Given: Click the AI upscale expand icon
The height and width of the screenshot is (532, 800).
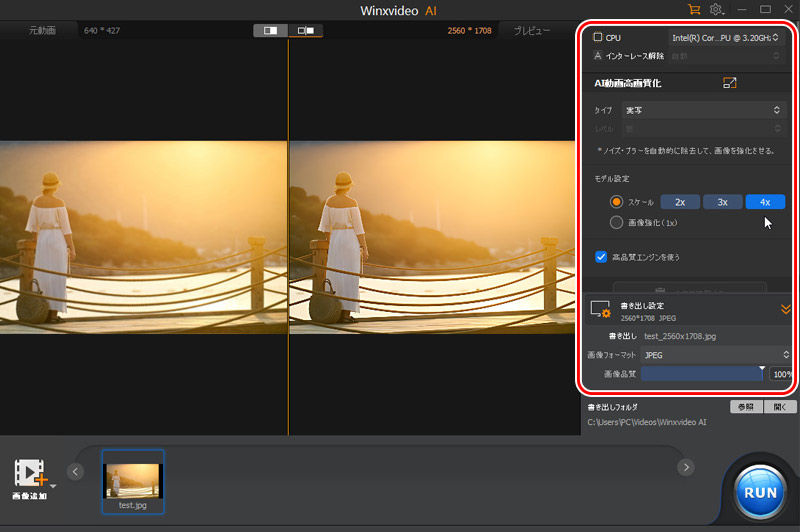Looking at the screenshot, I should [x=730, y=83].
